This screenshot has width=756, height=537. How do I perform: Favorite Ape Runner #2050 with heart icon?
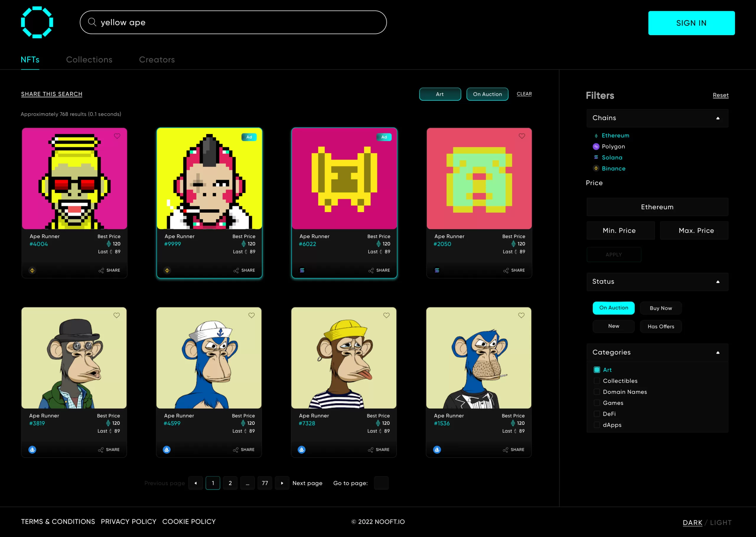click(522, 136)
